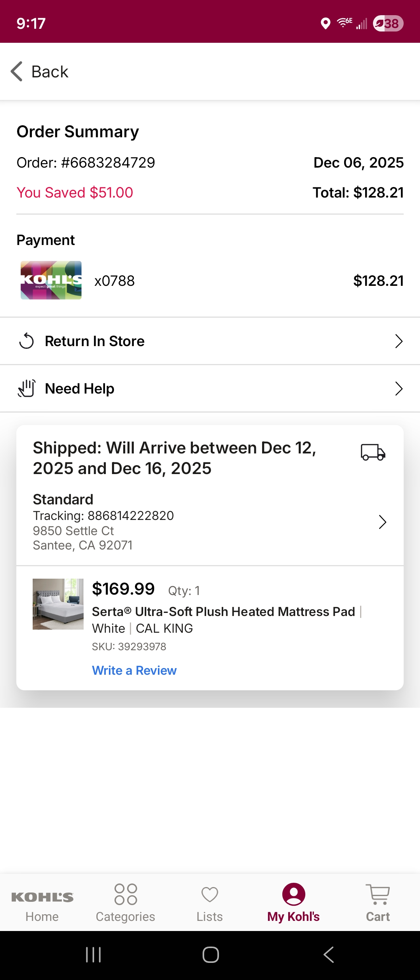This screenshot has height=980, width=420.
Task: Tap the Kohl's card payment image
Action: 51,280
